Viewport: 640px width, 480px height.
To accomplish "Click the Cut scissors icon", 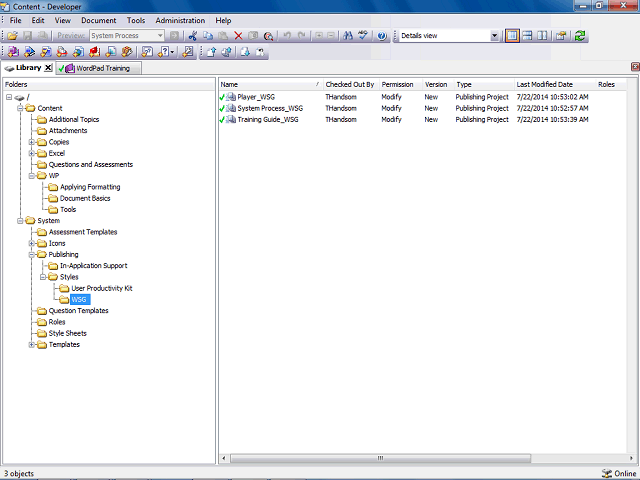I will 193,36.
